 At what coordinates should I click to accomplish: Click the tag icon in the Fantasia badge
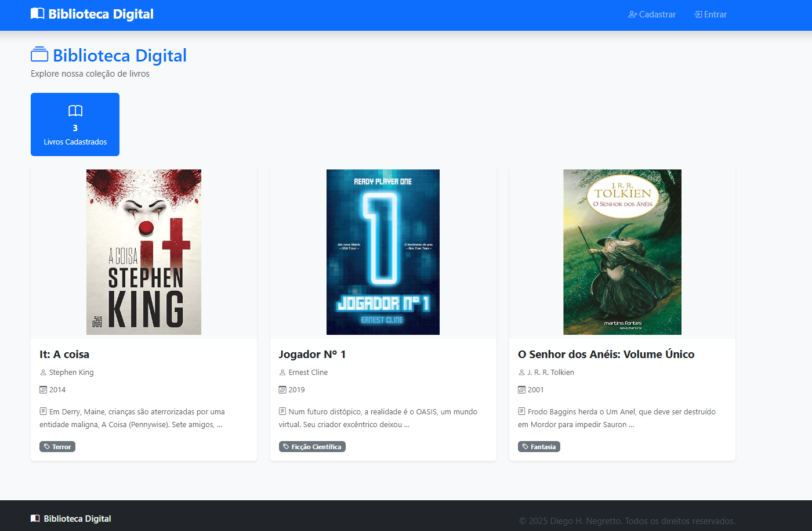[x=525, y=447]
